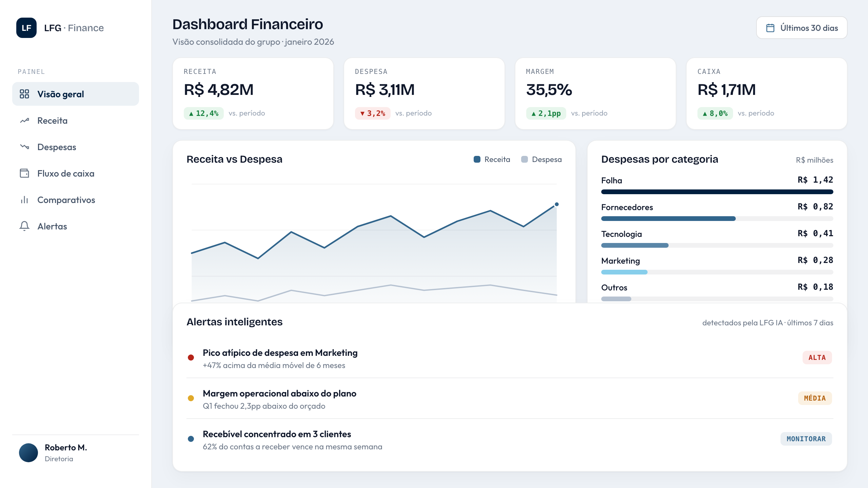This screenshot has height=488, width=868.
Task: Click the Outros expense bar
Action: point(616,299)
